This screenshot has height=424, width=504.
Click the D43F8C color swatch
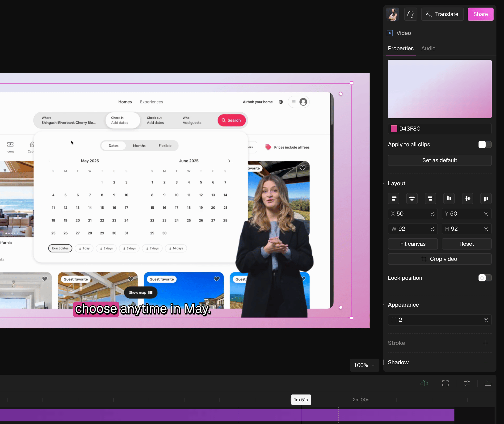pyautogui.click(x=394, y=129)
